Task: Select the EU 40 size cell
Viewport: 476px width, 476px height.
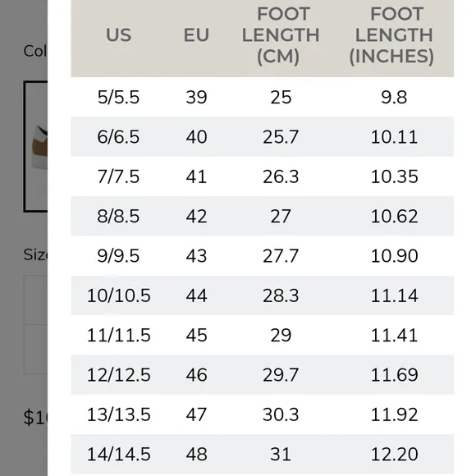Action: pyautogui.click(x=196, y=136)
